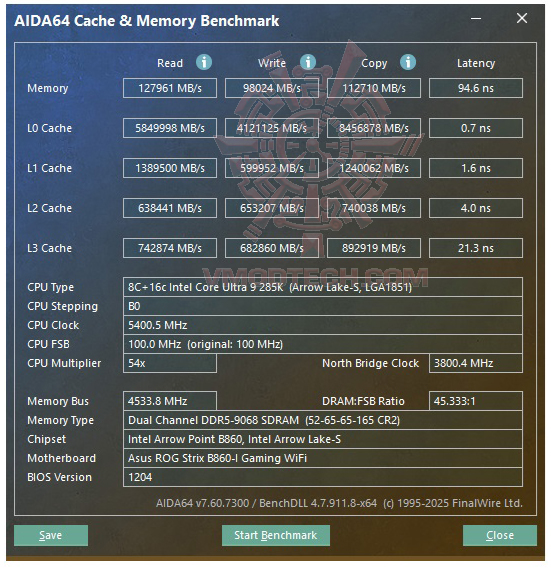Select the Memory read value 127961 MB/s
Viewport: 551px width, 570px height.
pos(170,88)
